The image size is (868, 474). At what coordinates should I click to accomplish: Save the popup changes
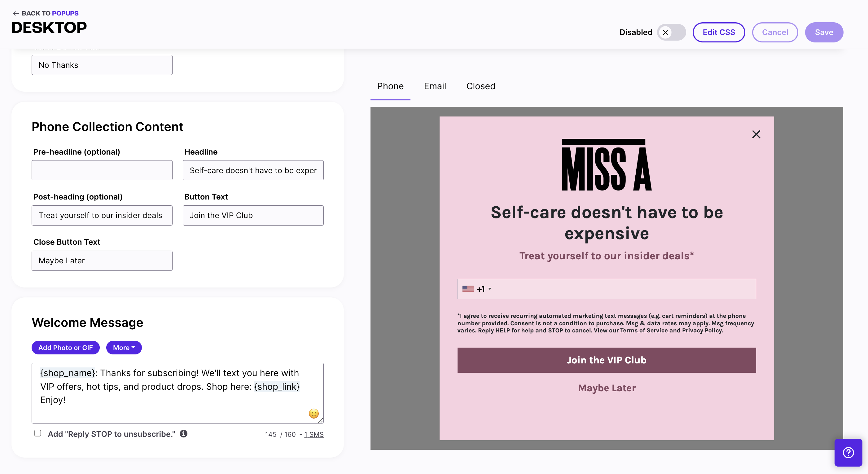(x=824, y=32)
